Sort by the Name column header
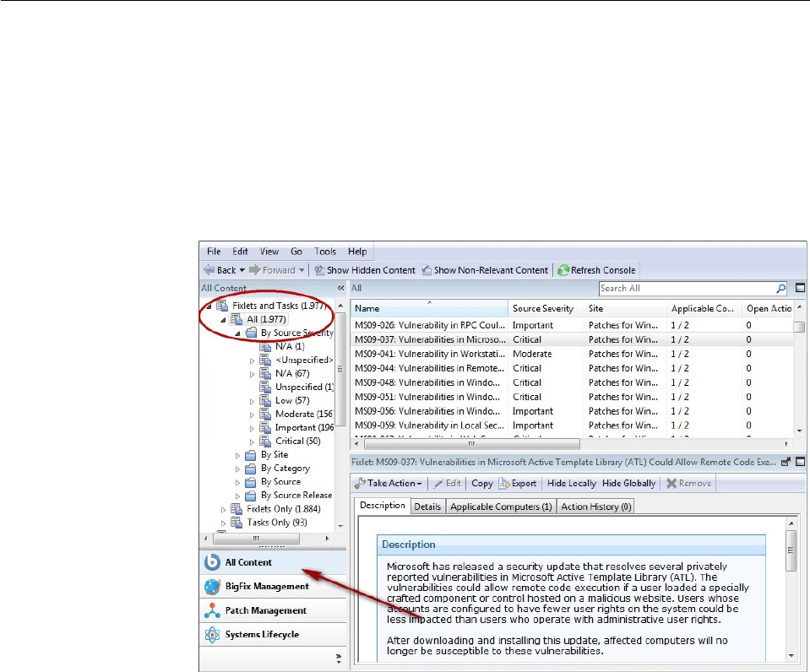The height and width of the screenshot is (672, 810). click(429, 308)
